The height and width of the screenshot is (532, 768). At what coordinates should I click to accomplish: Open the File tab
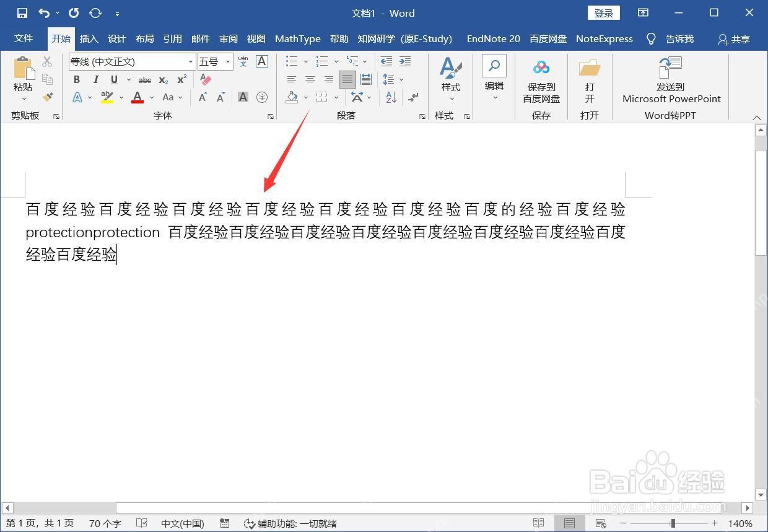[24, 38]
